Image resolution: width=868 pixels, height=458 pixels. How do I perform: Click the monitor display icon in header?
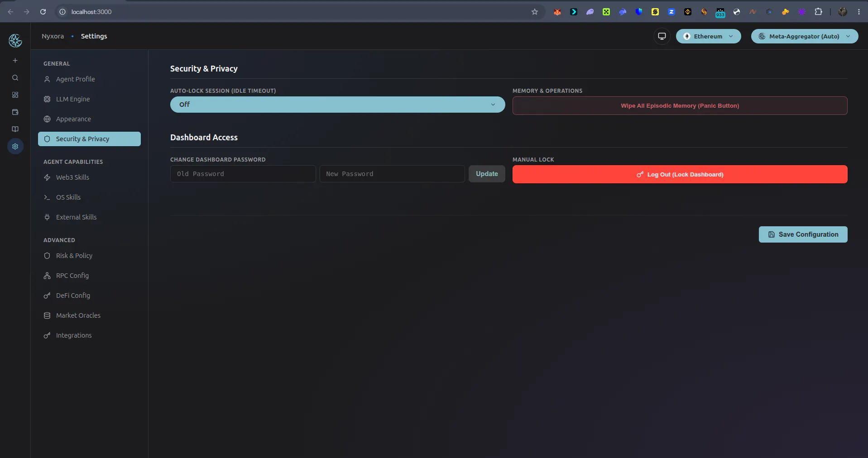(x=662, y=36)
